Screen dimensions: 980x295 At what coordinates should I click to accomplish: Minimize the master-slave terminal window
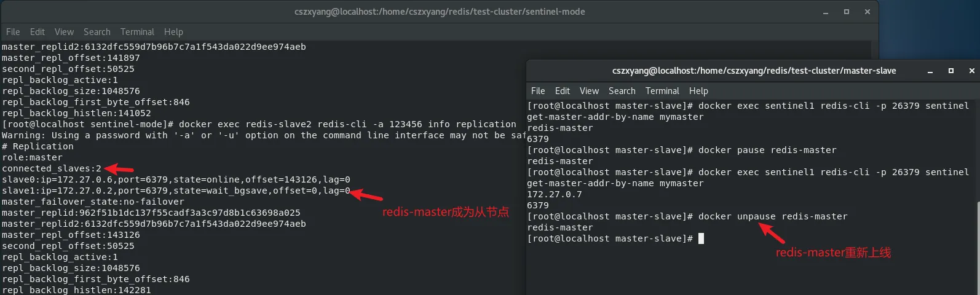click(x=930, y=71)
